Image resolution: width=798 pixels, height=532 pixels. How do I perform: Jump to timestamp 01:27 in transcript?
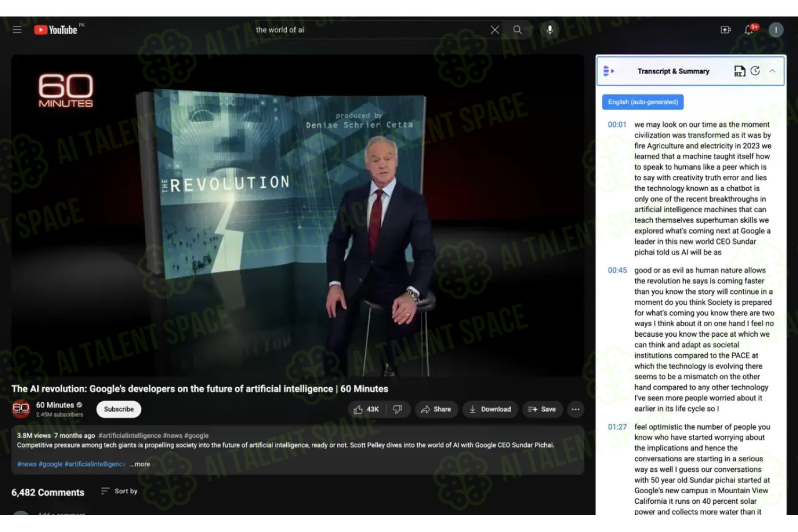(x=617, y=427)
